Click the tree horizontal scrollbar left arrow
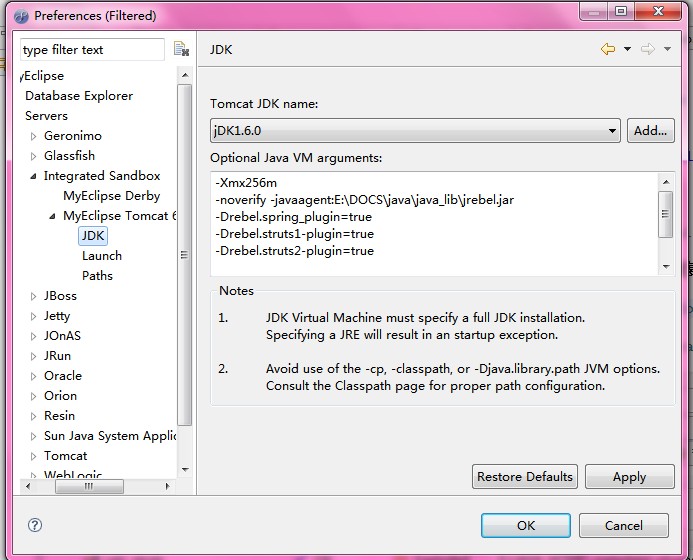This screenshot has width=693, height=560. 28,486
